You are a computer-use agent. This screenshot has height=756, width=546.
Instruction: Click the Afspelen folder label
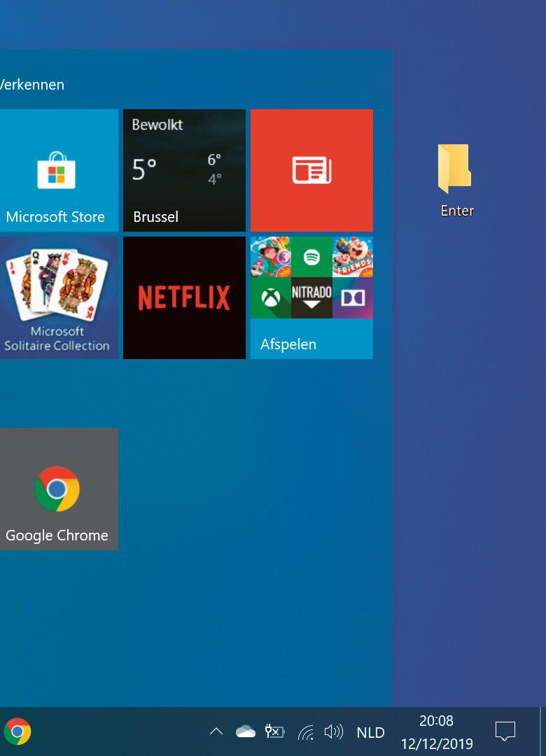(x=288, y=344)
